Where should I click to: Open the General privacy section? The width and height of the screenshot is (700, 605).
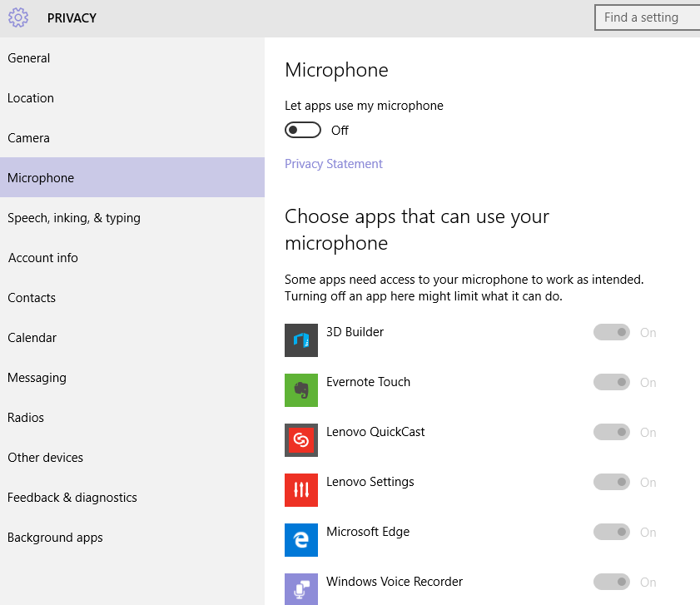(x=132, y=58)
